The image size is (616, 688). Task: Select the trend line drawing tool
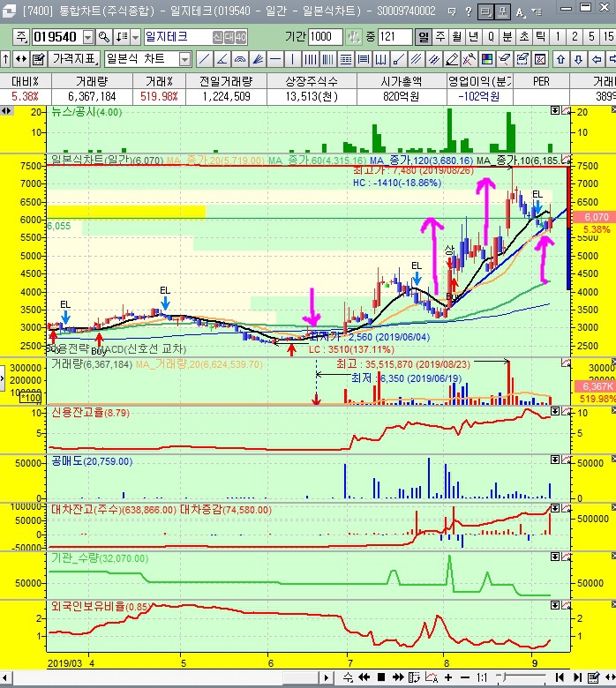(204, 59)
